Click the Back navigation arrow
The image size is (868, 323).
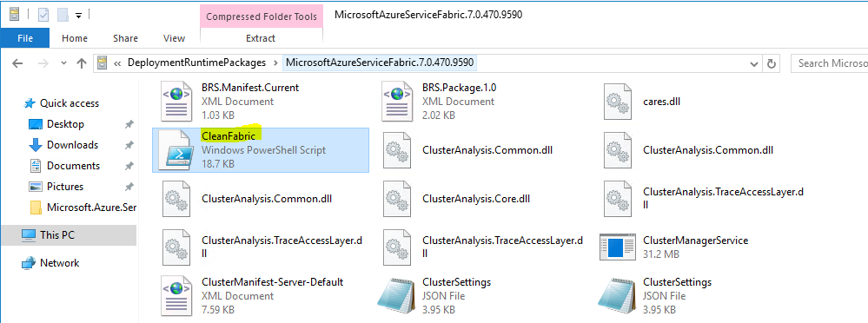(x=17, y=63)
